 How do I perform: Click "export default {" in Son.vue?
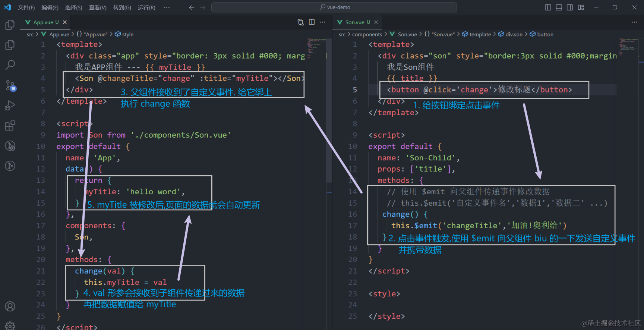point(405,147)
